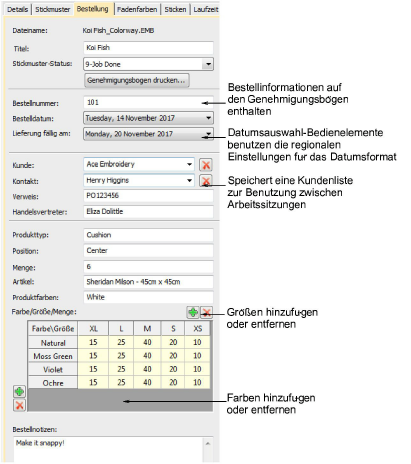The image size is (411, 464).
Task: Select the S column header
Action: tap(173, 329)
